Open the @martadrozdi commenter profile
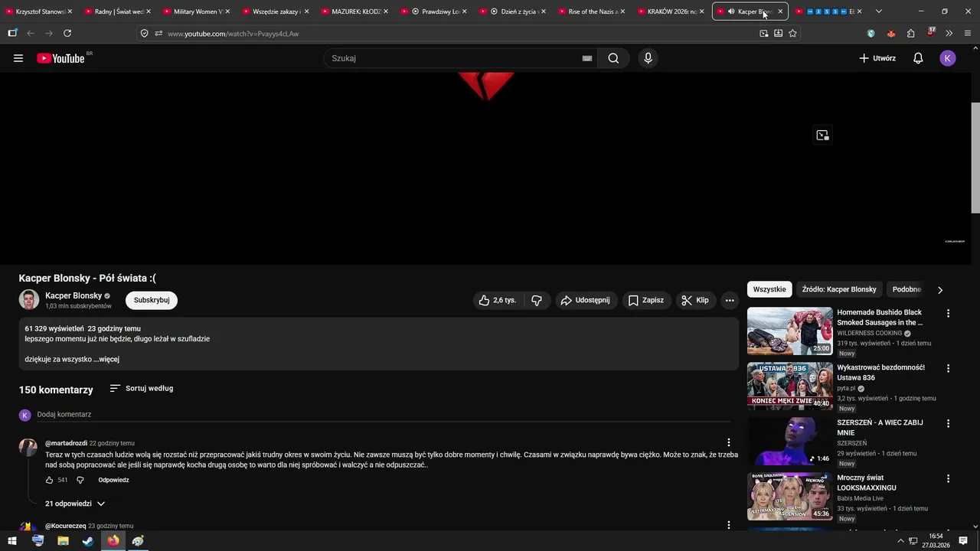 [x=66, y=443]
